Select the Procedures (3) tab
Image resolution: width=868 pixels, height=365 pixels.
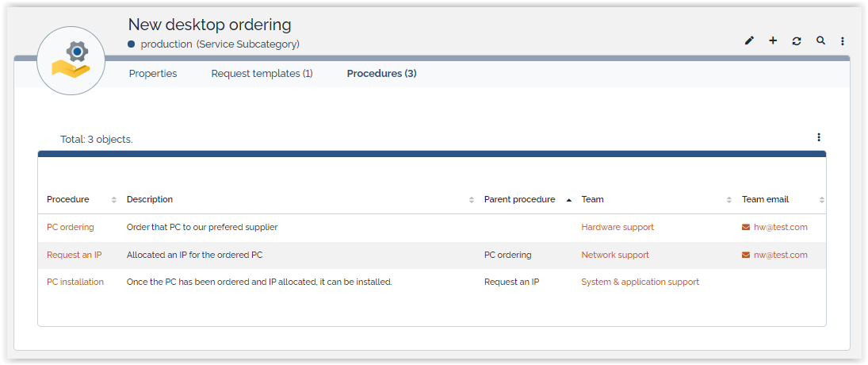click(381, 74)
